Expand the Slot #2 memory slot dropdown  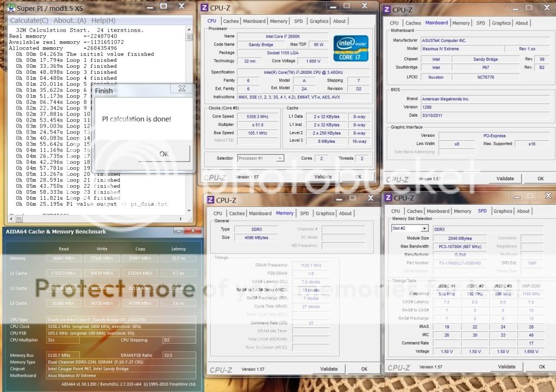click(x=424, y=229)
